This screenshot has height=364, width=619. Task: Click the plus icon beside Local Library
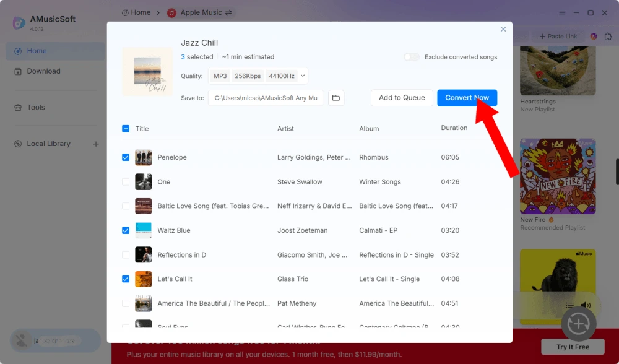tap(96, 144)
